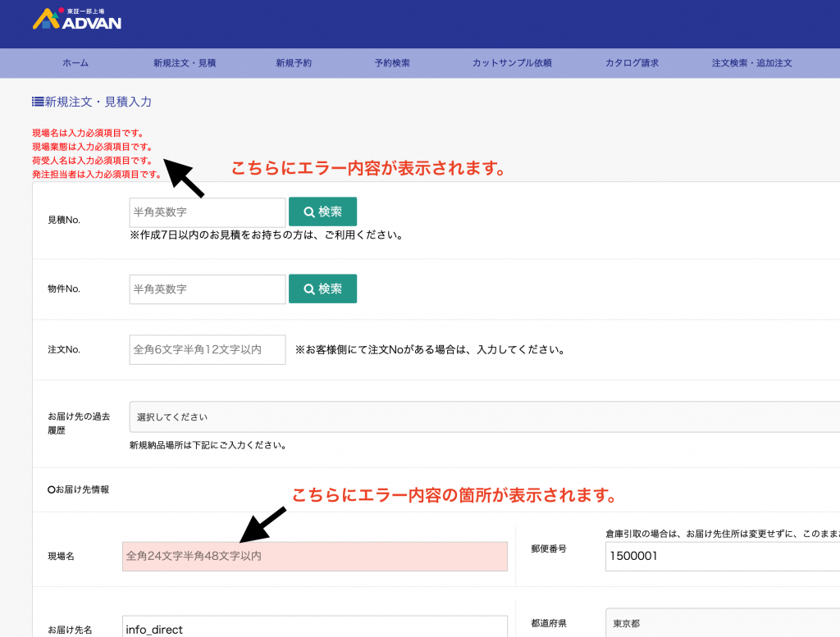Open 注文検索・追加注文 menu item

(751, 63)
